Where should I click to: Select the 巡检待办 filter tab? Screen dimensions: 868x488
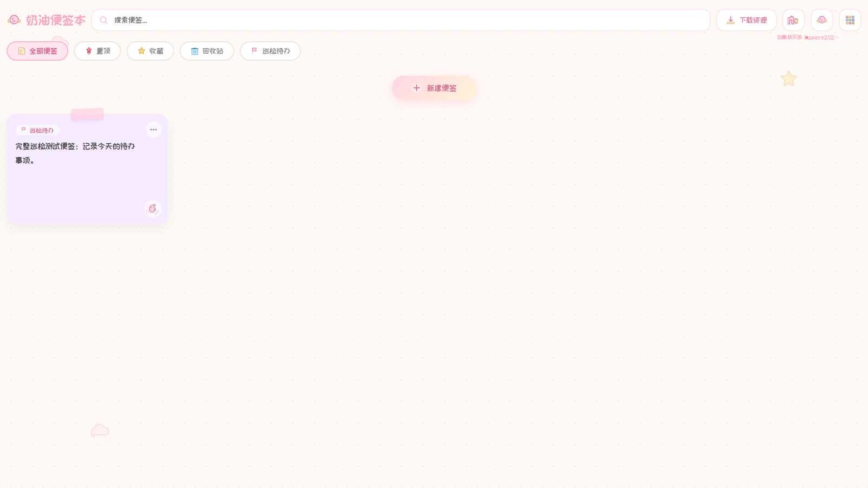click(270, 51)
